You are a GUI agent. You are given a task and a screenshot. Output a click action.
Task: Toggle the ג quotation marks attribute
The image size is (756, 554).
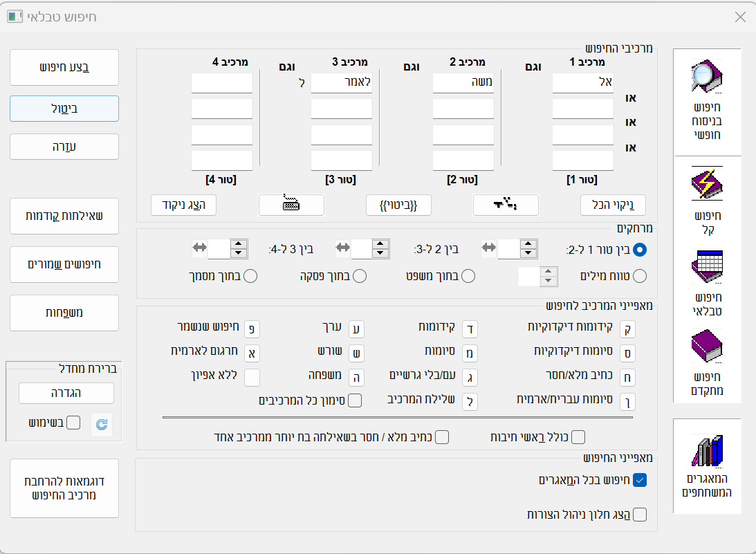pos(470,377)
